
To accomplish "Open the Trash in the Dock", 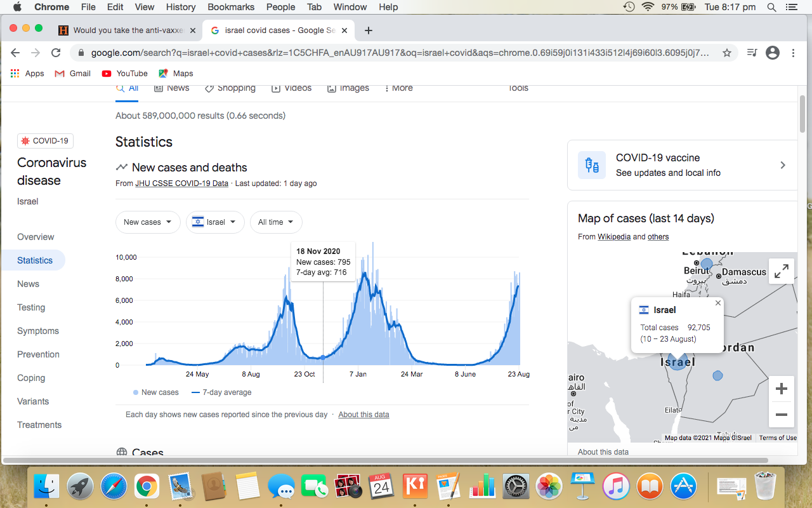I will click(766, 487).
